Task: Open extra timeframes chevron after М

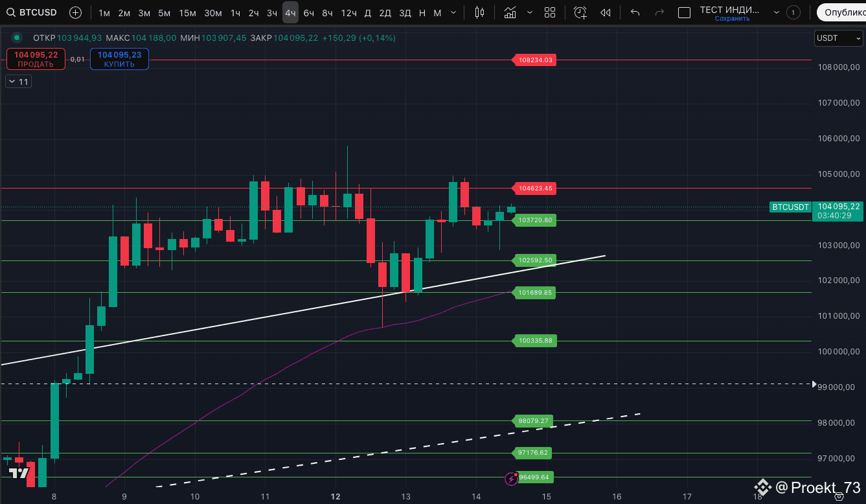Action: click(453, 12)
